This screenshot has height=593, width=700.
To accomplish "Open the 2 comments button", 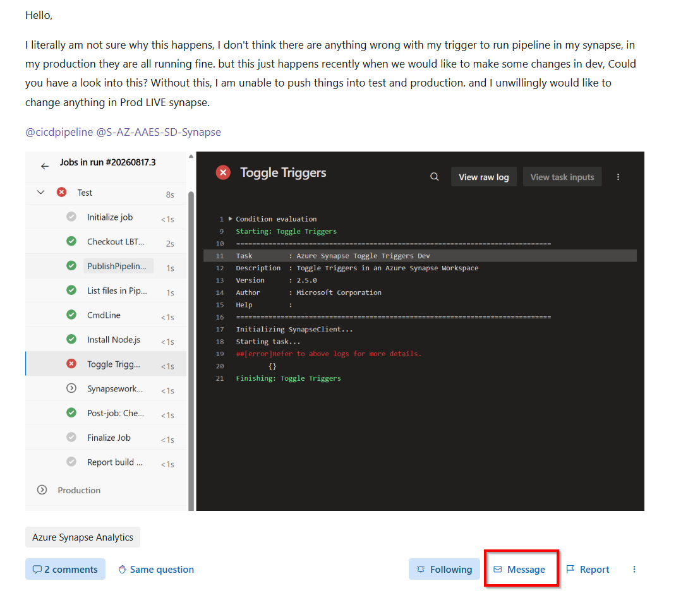I will (65, 570).
